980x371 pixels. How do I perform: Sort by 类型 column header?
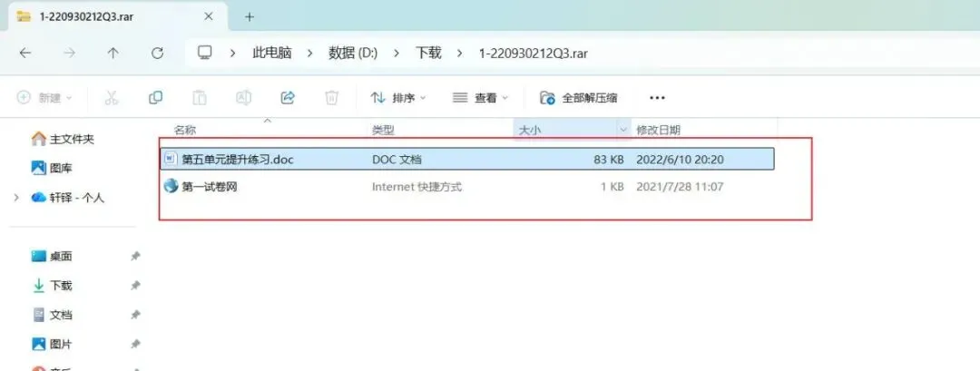[x=383, y=130]
